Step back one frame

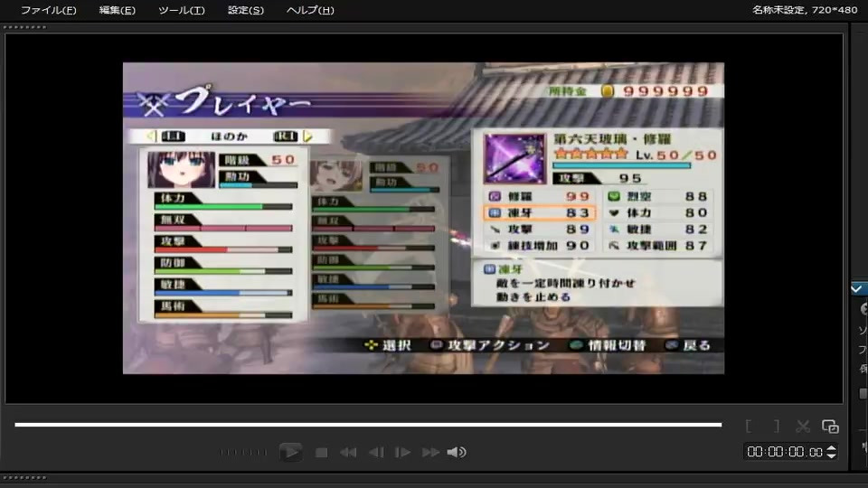[x=376, y=453]
